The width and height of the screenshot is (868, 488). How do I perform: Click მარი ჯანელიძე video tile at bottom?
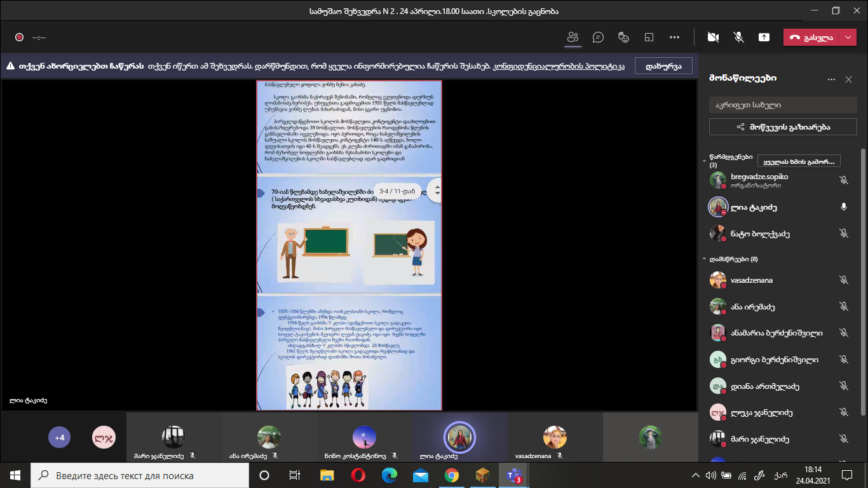pyautogui.click(x=173, y=437)
